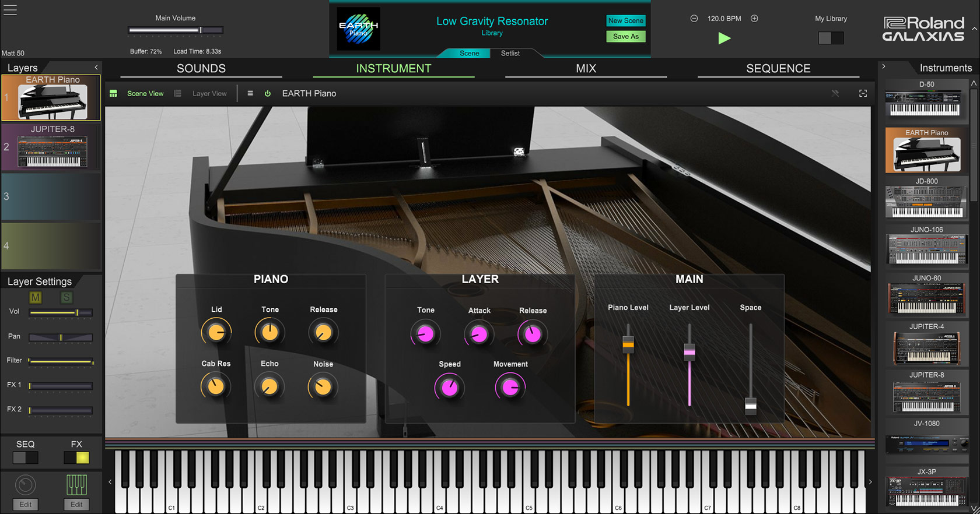Switch to Scene View icon
The width and height of the screenshot is (980, 514).
[x=114, y=93]
